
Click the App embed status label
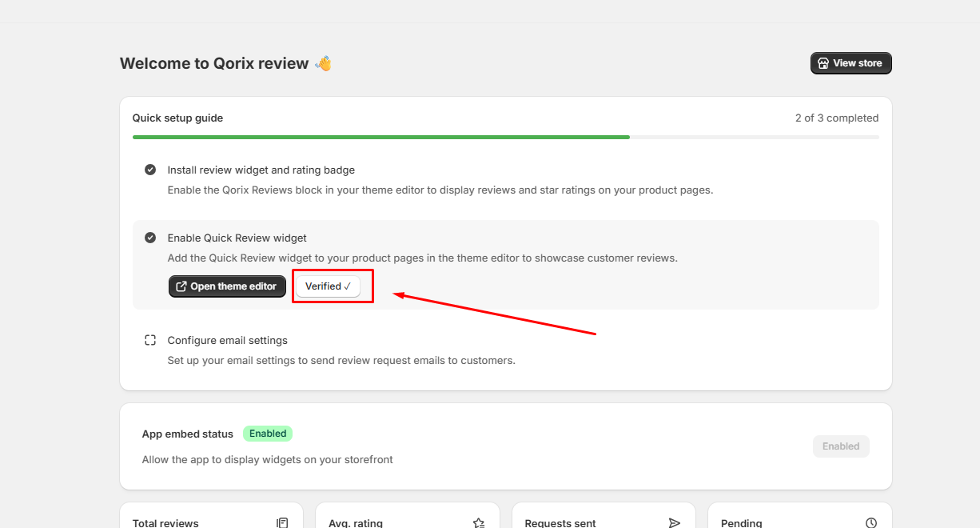[188, 434]
